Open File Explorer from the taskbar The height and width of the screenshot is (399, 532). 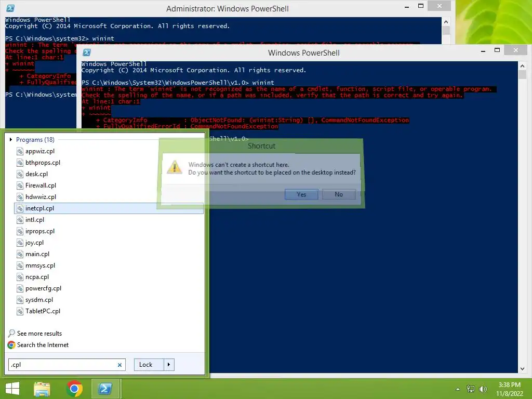click(x=42, y=389)
